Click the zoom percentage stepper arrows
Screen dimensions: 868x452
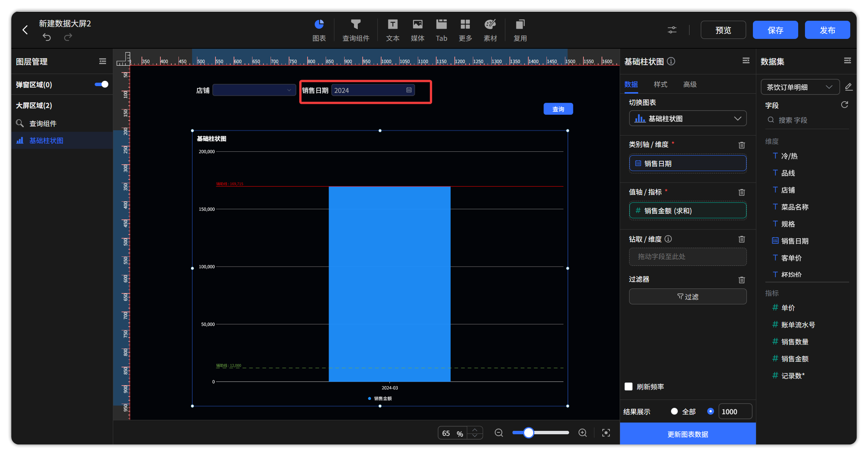pyautogui.click(x=475, y=433)
